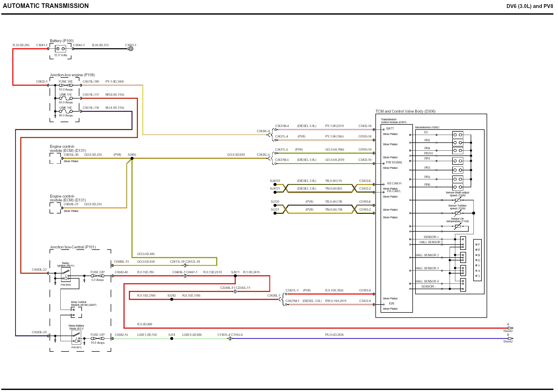Click the oil temperature sensor (T128) symbol
This screenshot has height=392, width=558.
tap(458, 226)
